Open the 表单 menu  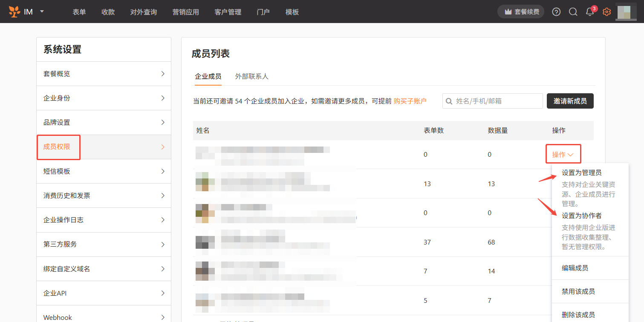pos(79,12)
